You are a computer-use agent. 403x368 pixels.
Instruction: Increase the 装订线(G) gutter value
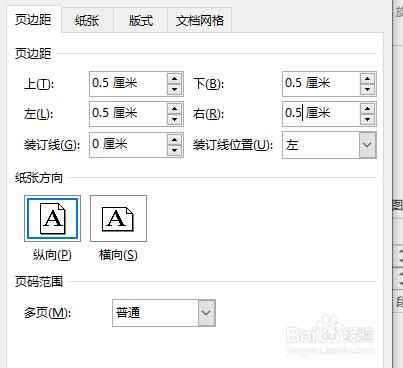175,139
